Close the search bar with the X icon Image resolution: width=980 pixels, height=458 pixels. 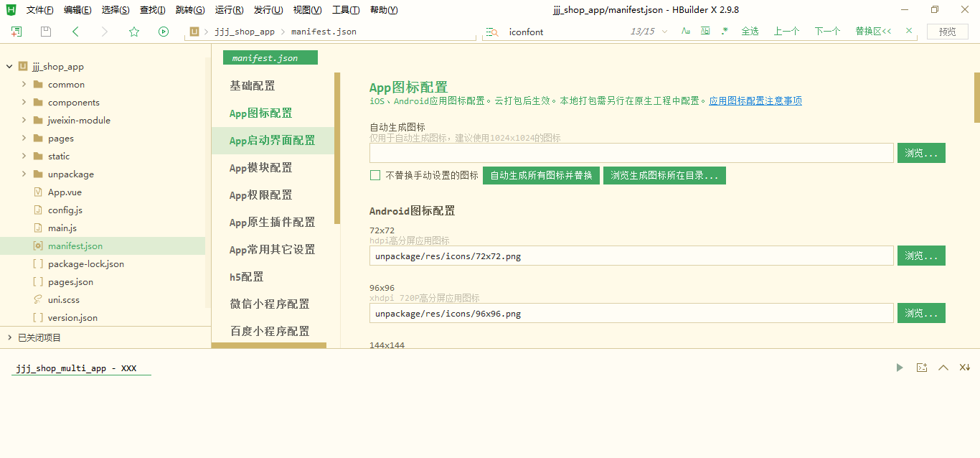[909, 31]
